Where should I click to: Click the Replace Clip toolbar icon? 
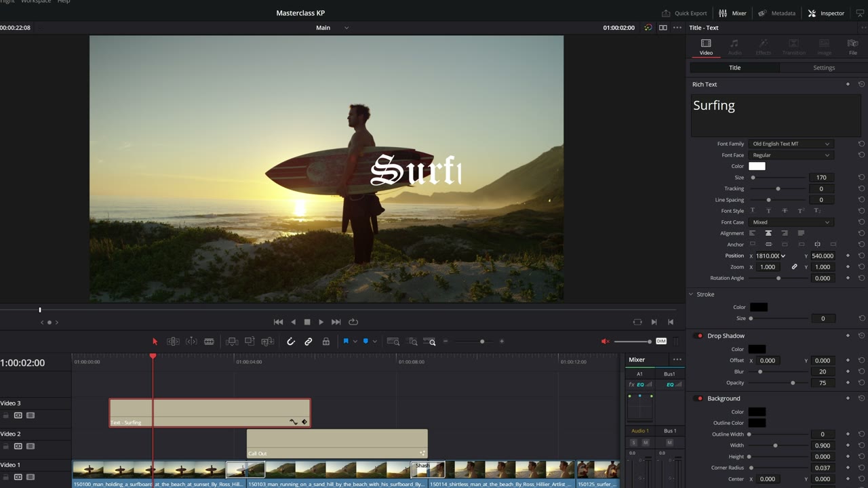pyautogui.click(x=268, y=342)
